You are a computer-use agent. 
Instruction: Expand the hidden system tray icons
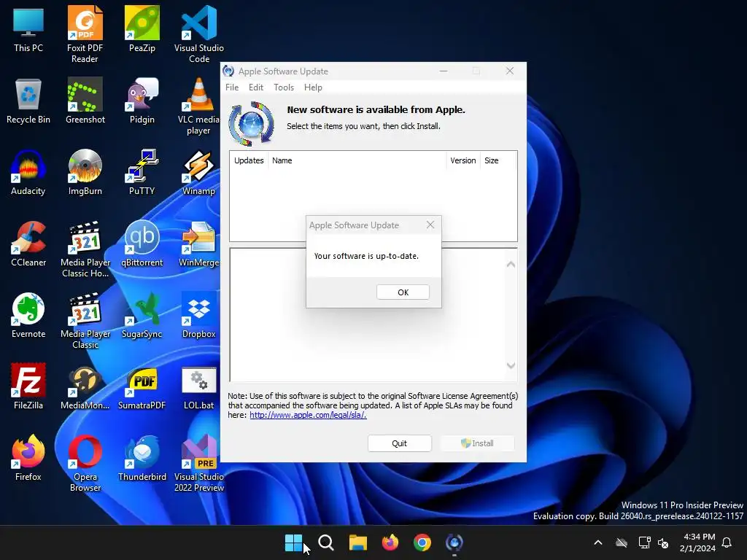598,542
